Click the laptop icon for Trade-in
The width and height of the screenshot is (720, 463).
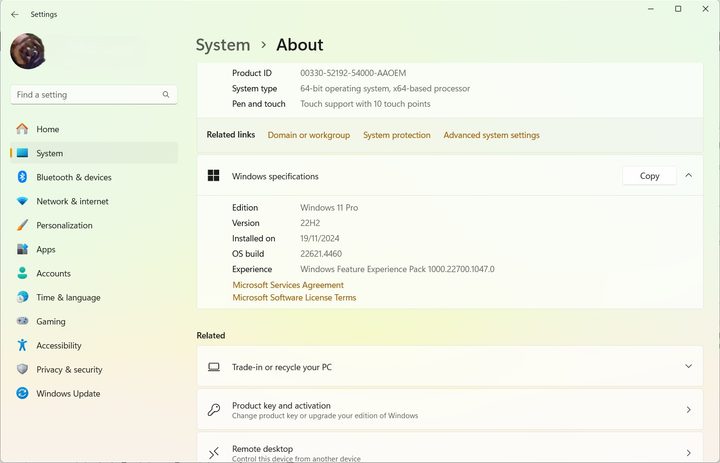[214, 367]
